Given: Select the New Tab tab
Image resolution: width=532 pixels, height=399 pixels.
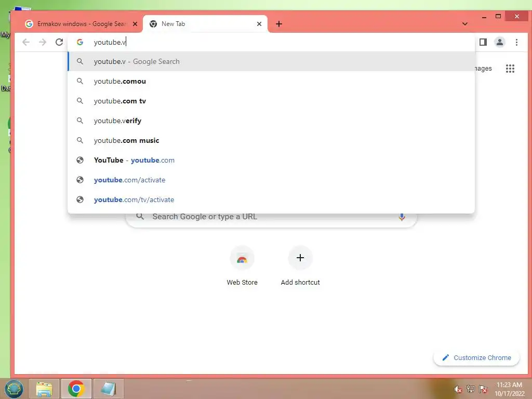Looking at the screenshot, I should (x=205, y=24).
